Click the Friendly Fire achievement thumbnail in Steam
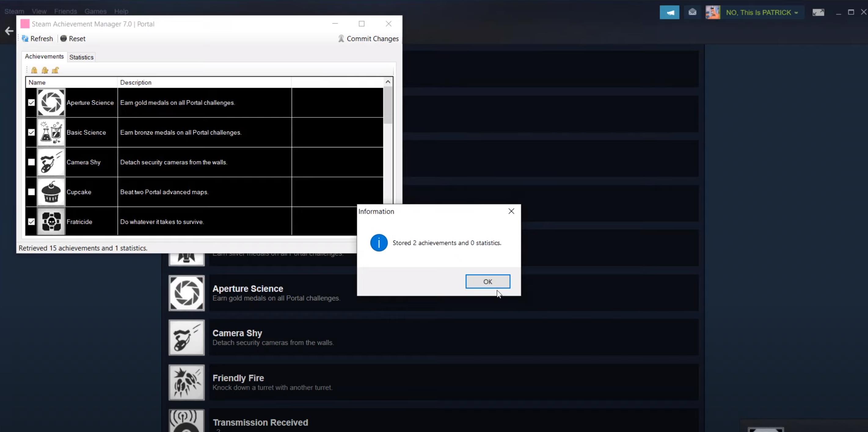 point(186,382)
